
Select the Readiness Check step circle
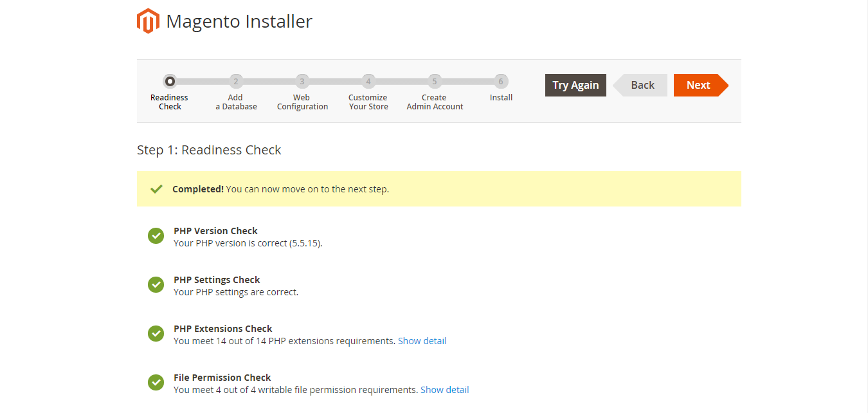pyautogui.click(x=170, y=82)
